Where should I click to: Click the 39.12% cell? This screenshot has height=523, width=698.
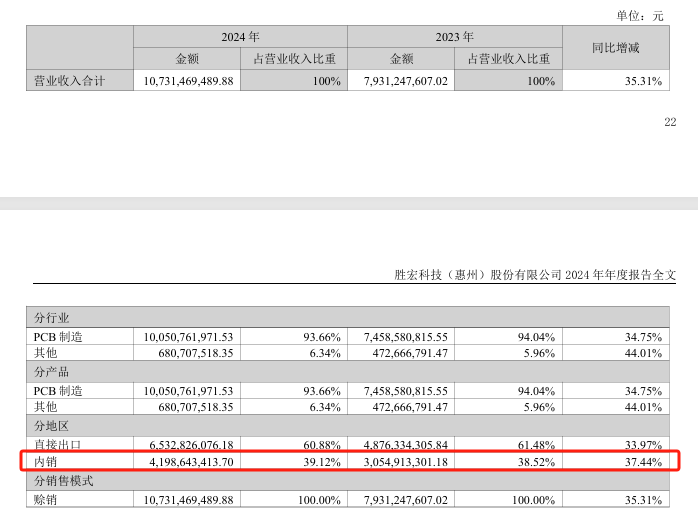[322, 462]
